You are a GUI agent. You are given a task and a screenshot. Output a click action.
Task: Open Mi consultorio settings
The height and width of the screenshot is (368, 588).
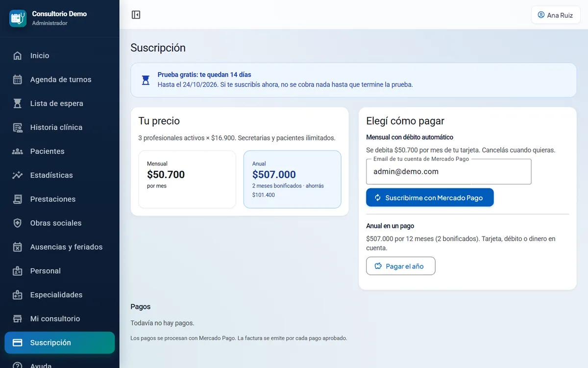click(60, 319)
